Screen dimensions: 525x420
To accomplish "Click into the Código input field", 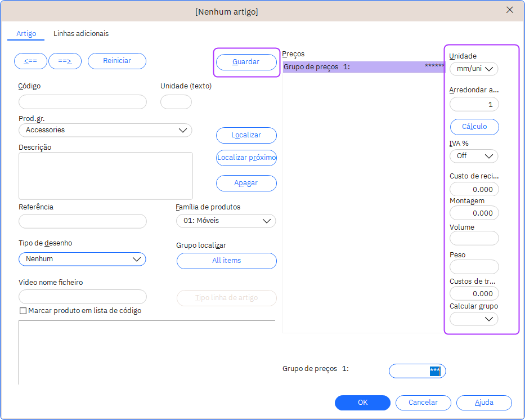I will 83,102.
